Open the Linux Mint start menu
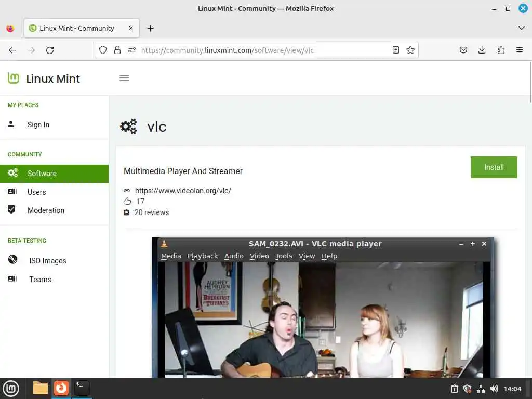Viewport: 532px width, 399px height. point(11,388)
